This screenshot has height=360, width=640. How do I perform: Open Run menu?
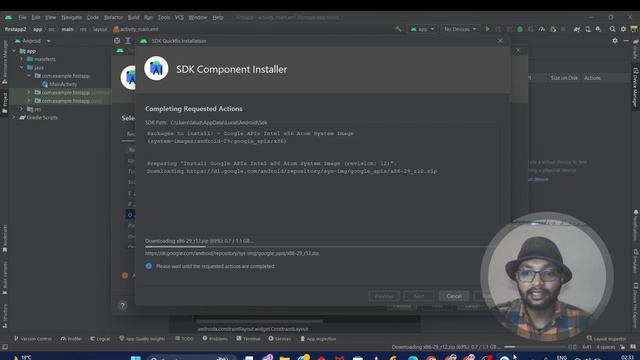(x=148, y=18)
